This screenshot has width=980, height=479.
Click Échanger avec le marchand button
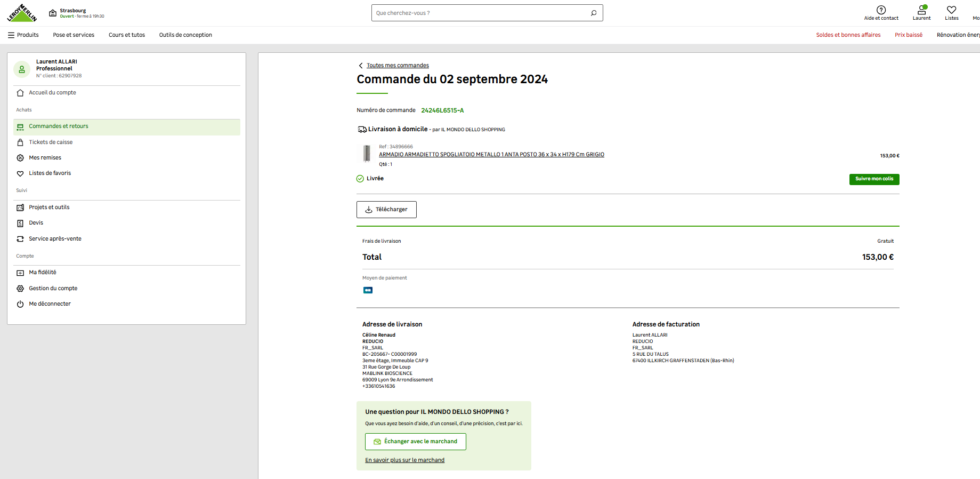click(415, 442)
